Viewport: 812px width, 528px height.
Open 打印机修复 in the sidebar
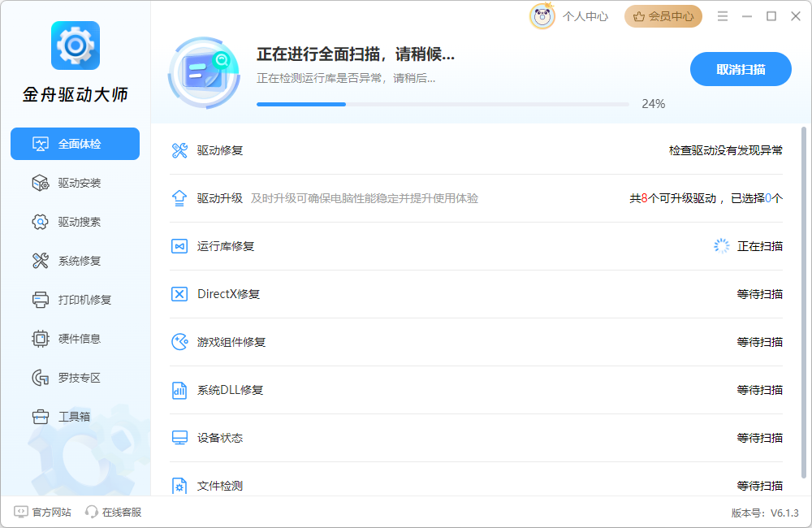[75, 300]
